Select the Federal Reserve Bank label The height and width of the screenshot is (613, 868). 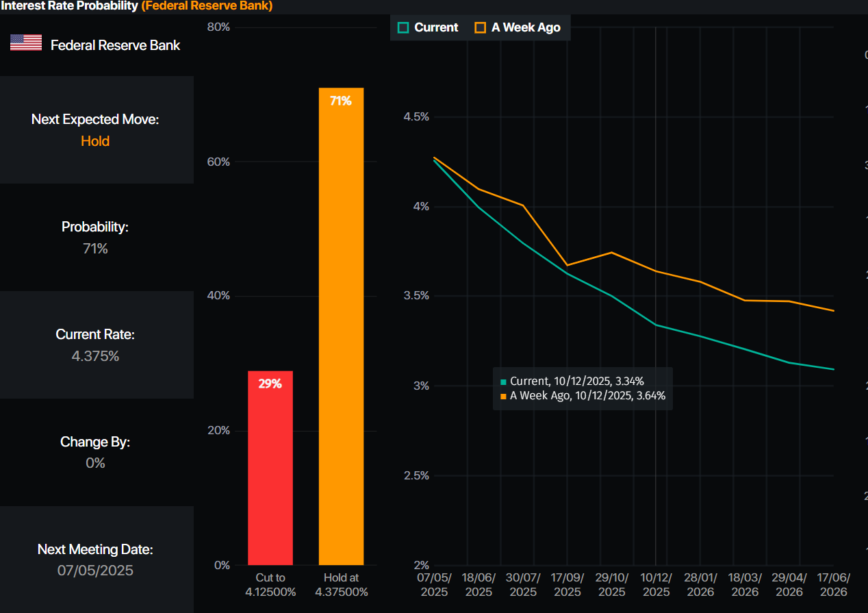click(x=115, y=45)
